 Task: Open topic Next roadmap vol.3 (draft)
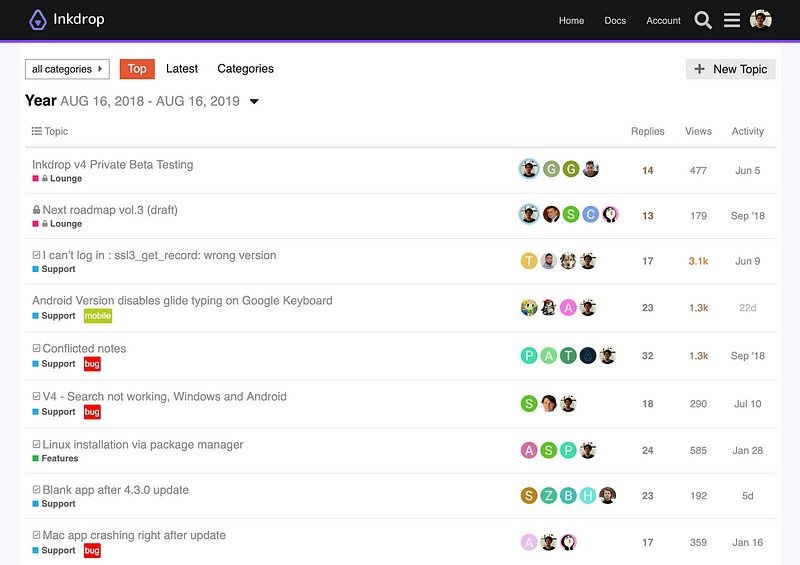coord(110,210)
